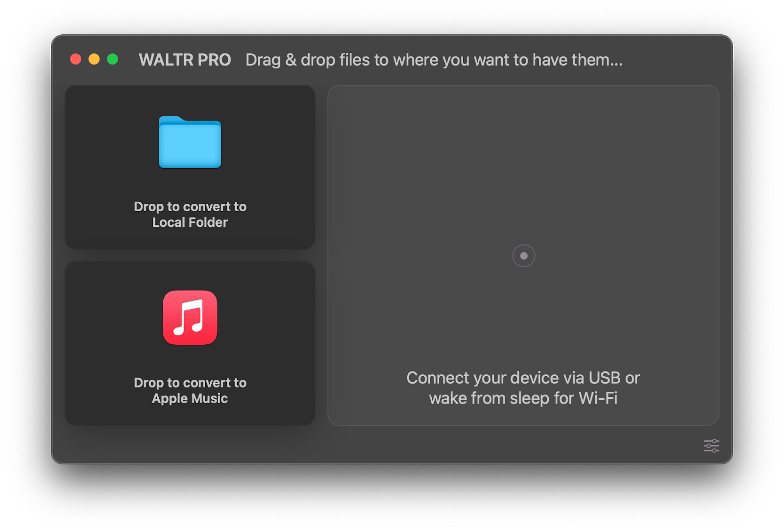Click 'Connect your device via USB or' text

click(523, 378)
